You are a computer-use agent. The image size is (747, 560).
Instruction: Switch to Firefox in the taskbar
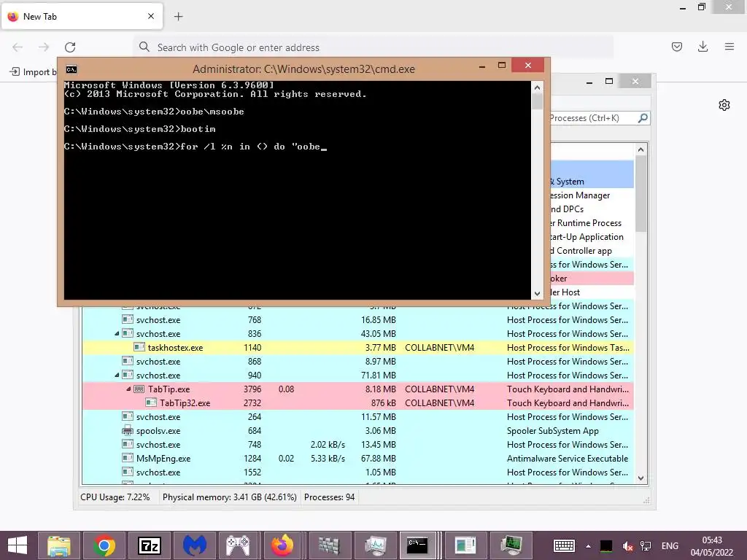point(282,545)
